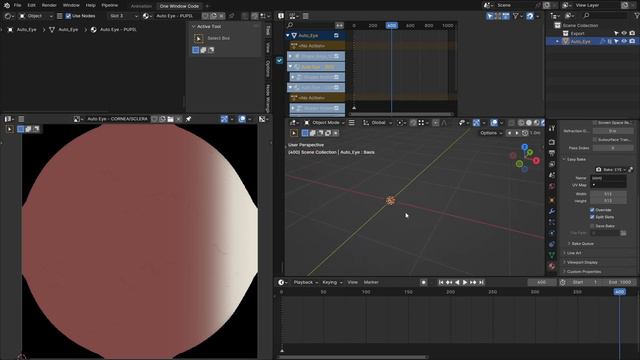The width and height of the screenshot is (640, 360).
Task: Click the frame 400 marker in dope sheet
Action: point(391,25)
